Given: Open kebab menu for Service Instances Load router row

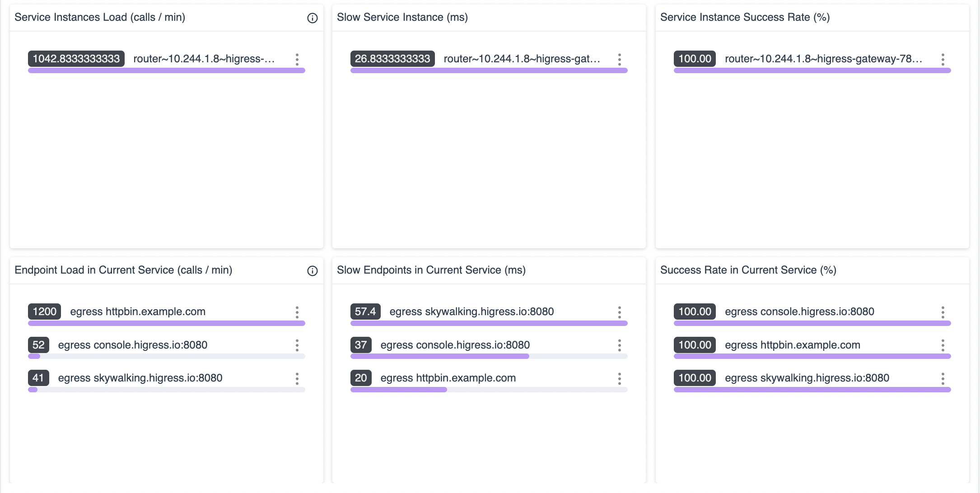Looking at the screenshot, I should click(x=297, y=60).
